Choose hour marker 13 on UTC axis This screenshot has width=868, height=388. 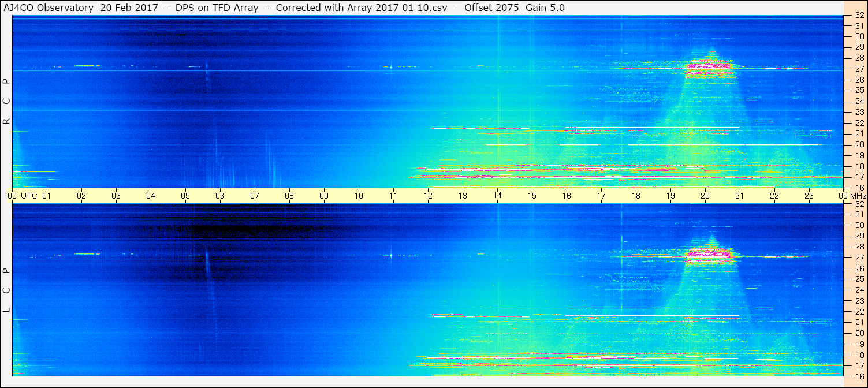click(x=463, y=196)
